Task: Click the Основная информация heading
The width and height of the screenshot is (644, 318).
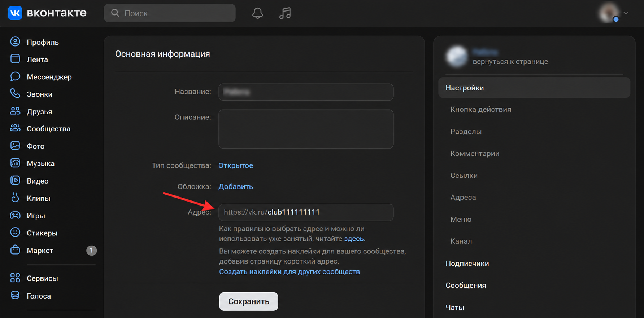Action: 162,54
